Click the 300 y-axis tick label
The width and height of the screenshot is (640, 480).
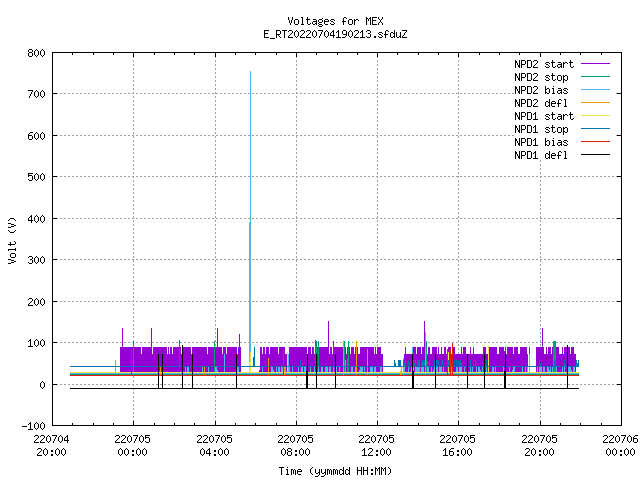click(x=36, y=260)
